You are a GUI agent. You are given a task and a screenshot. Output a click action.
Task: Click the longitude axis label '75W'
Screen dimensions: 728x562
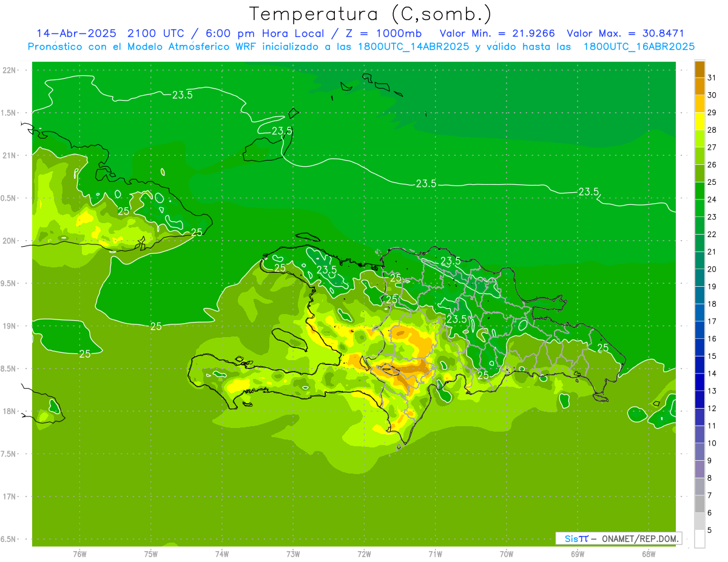click(150, 554)
